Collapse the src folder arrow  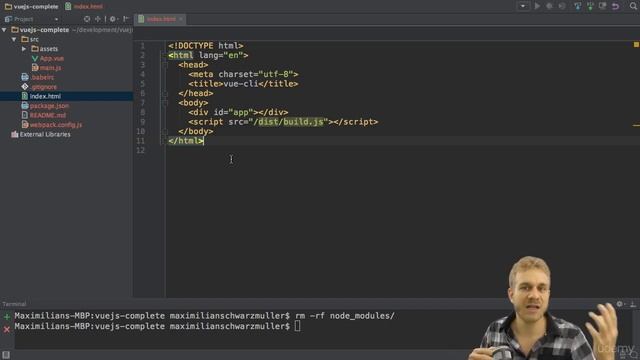pyautogui.click(x=14, y=39)
